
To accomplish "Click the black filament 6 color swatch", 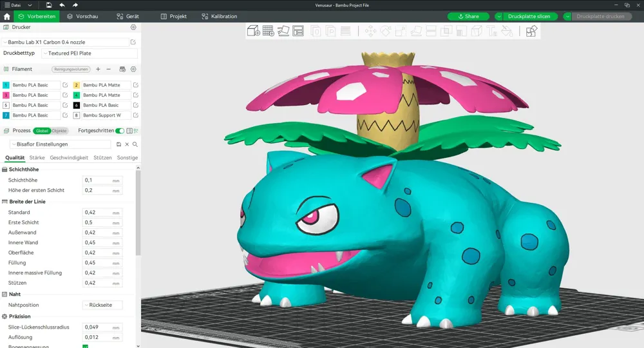I will (77, 105).
